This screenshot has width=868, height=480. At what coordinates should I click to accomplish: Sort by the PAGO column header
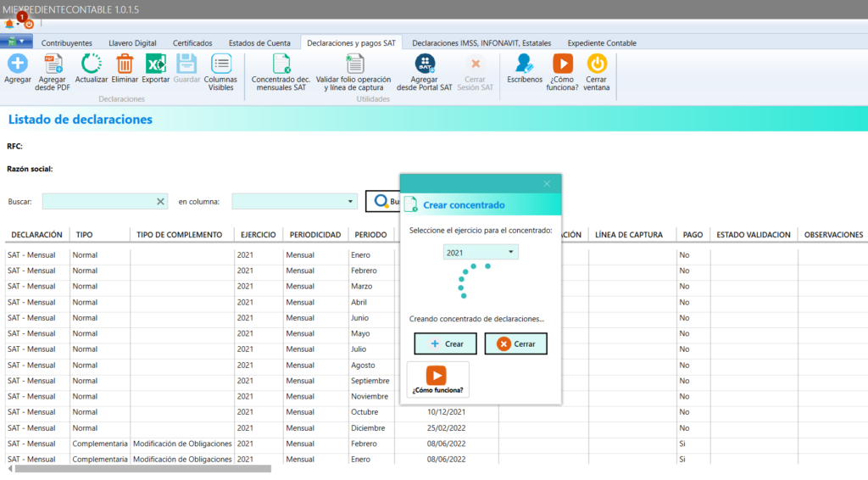click(693, 235)
